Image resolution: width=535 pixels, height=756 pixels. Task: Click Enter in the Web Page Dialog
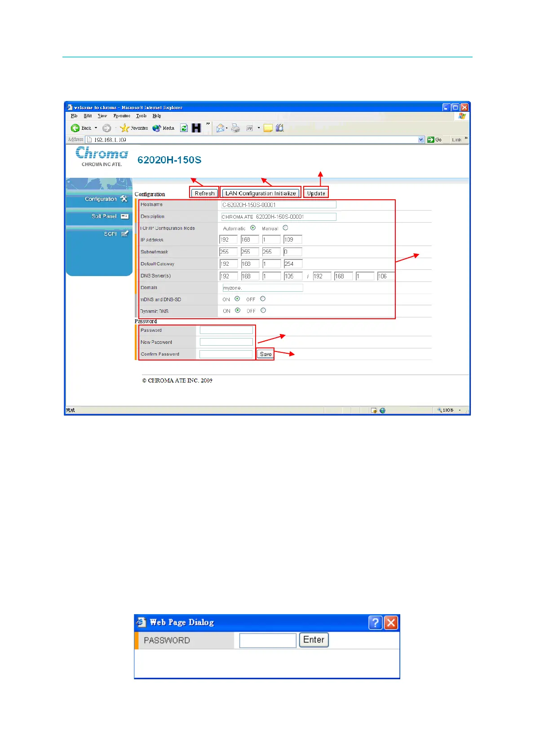point(314,640)
